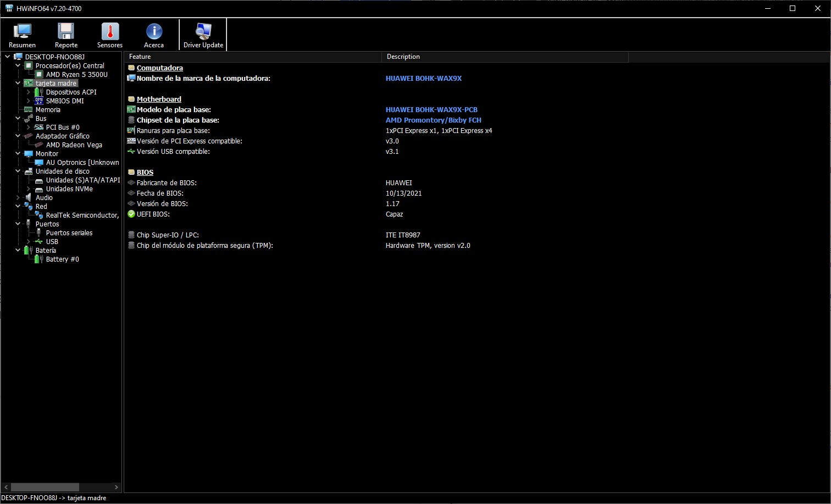Launch the Driver Update tool
Image resolution: width=831 pixels, height=504 pixels.
(203, 35)
